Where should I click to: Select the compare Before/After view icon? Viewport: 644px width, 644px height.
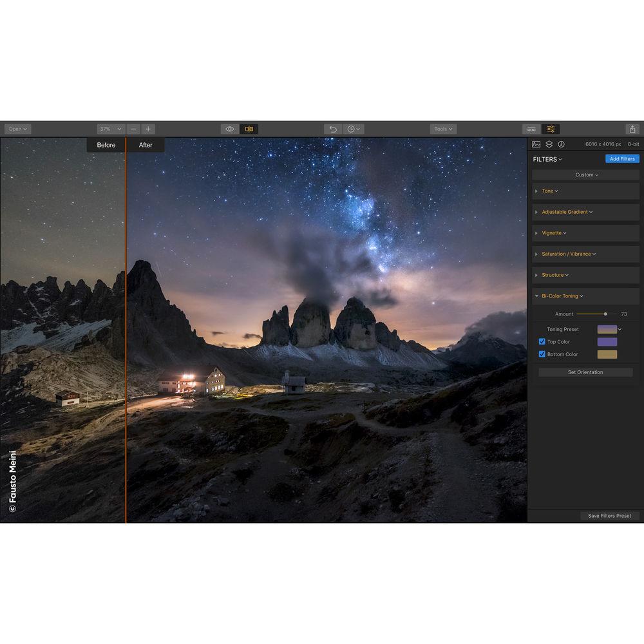pyautogui.click(x=249, y=129)
